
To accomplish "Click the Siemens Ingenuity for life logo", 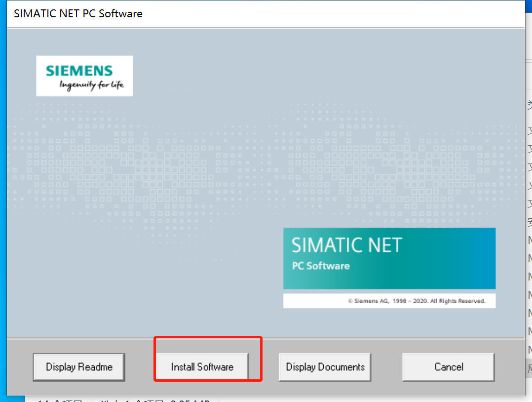I will [x=84, y=76].
